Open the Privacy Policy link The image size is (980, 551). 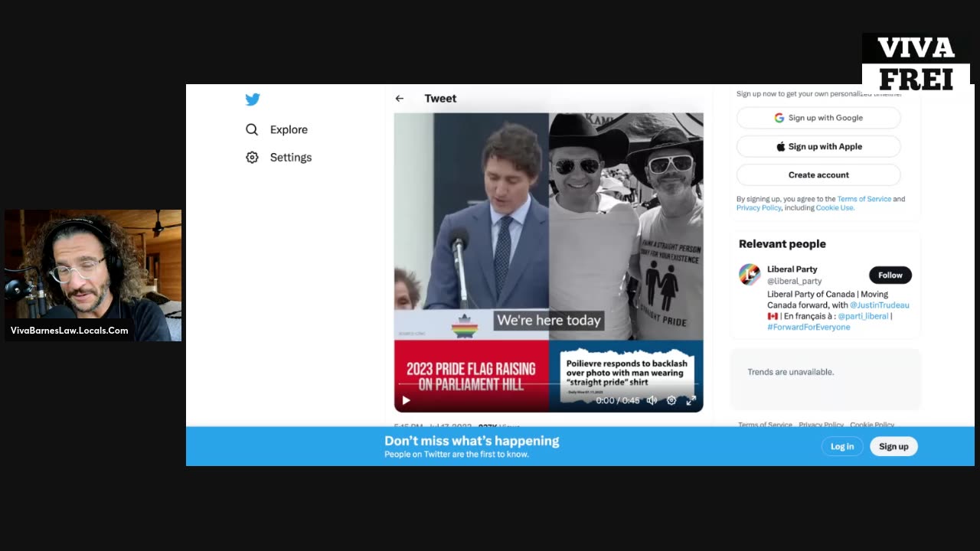[759, 208]
